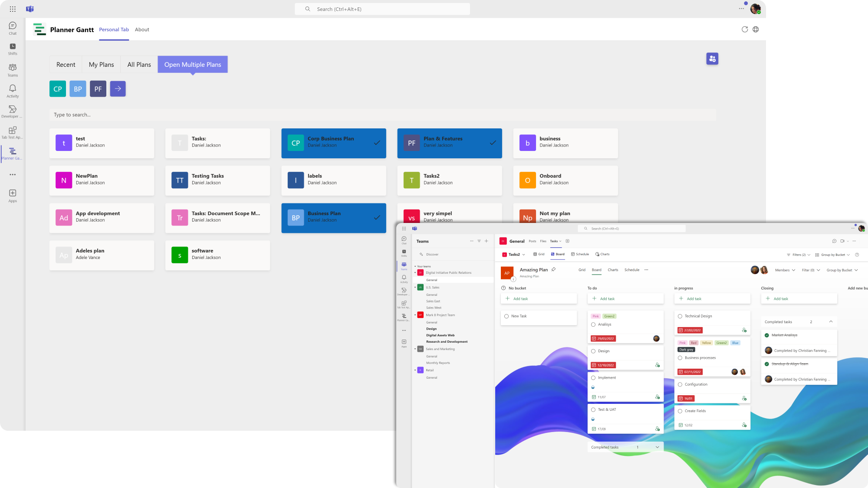The height and width of the screenshot is (488, 868).
Task: Focus the top Teams search box
Action: coord(382,9)
